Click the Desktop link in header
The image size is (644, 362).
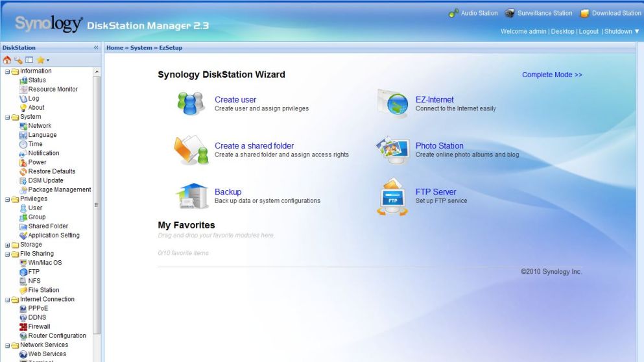pos(562,31)
